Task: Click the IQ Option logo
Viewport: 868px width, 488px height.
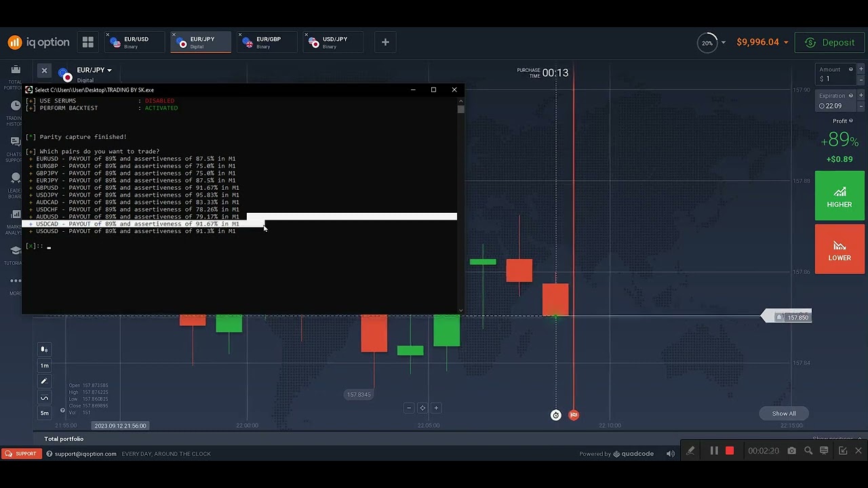Action: [x=39, y=42]
